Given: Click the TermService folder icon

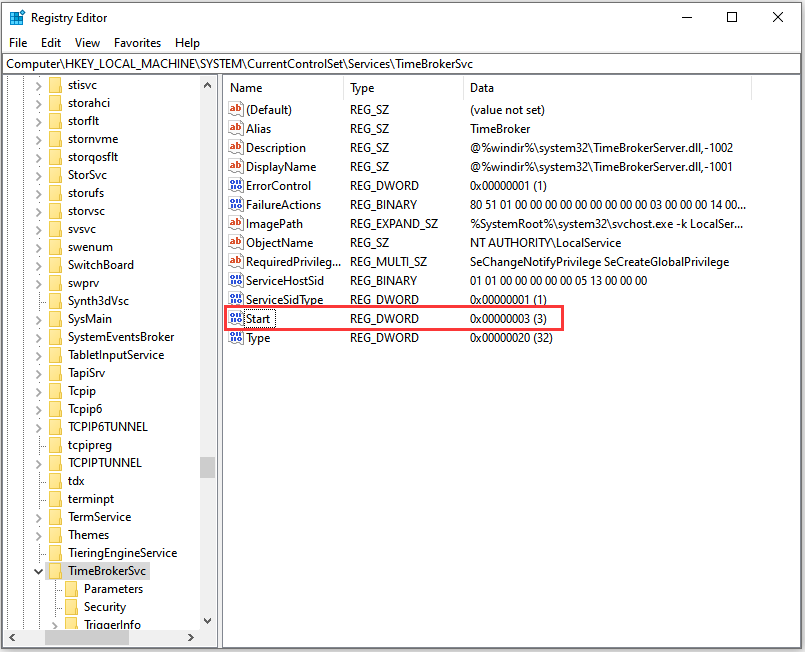Looking at the screenshot, I should (55, 517).
